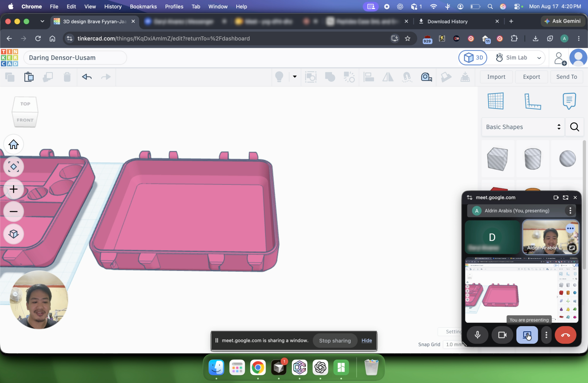Viewport: 588px width, 383px height.
Task: Click the Import button
Action: (x=496, y=77)
